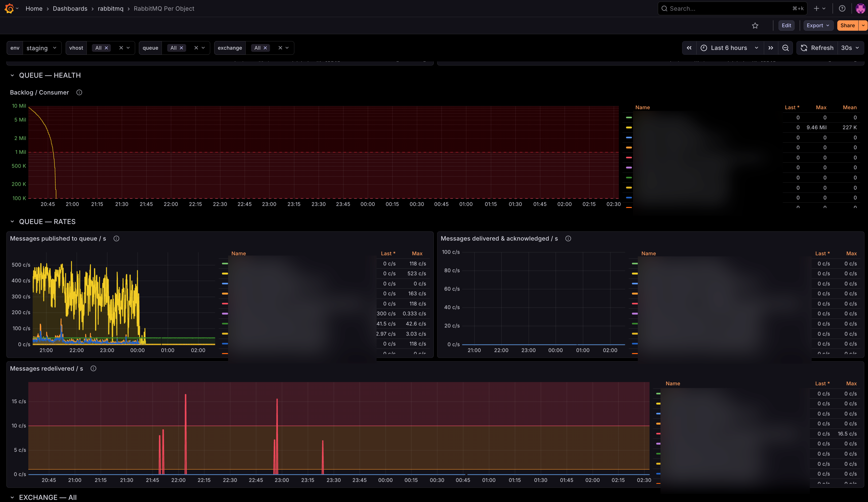
Task: Remove the All chip from vhost filter
Action: click(x=107, y=48)
